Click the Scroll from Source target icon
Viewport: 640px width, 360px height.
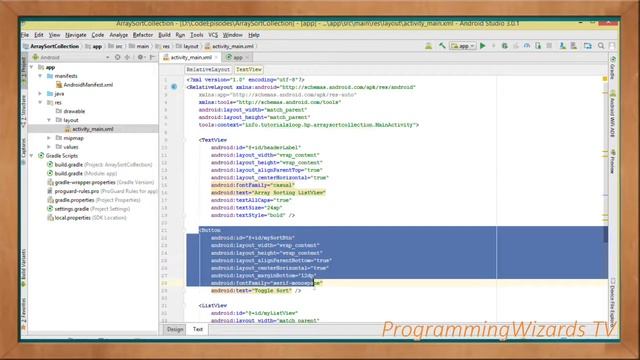(118, 57)
